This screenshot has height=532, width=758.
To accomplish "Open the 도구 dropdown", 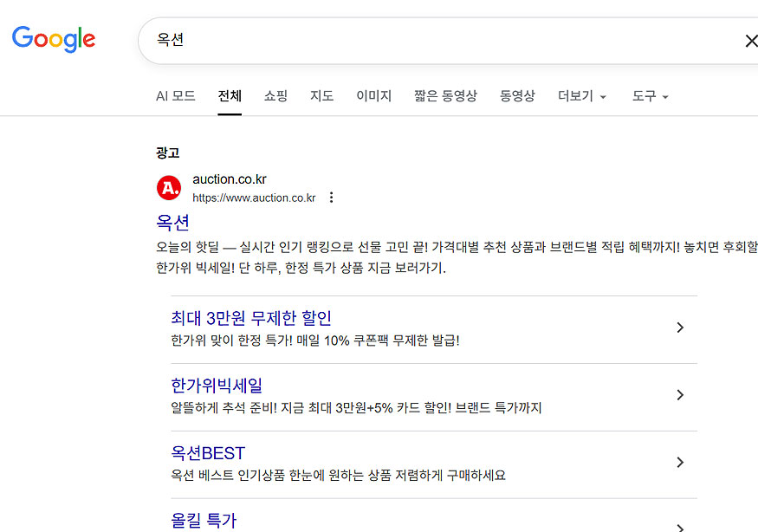I will click(650, 96).
